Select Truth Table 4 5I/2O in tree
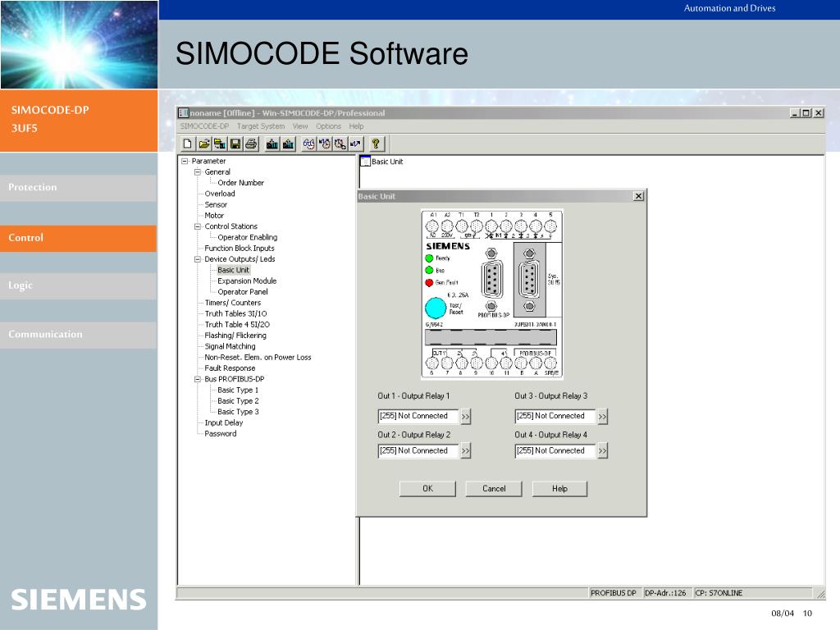 click(237, 325)
